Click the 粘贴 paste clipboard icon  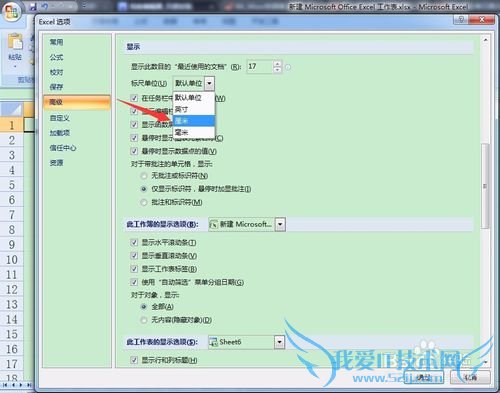15,42
